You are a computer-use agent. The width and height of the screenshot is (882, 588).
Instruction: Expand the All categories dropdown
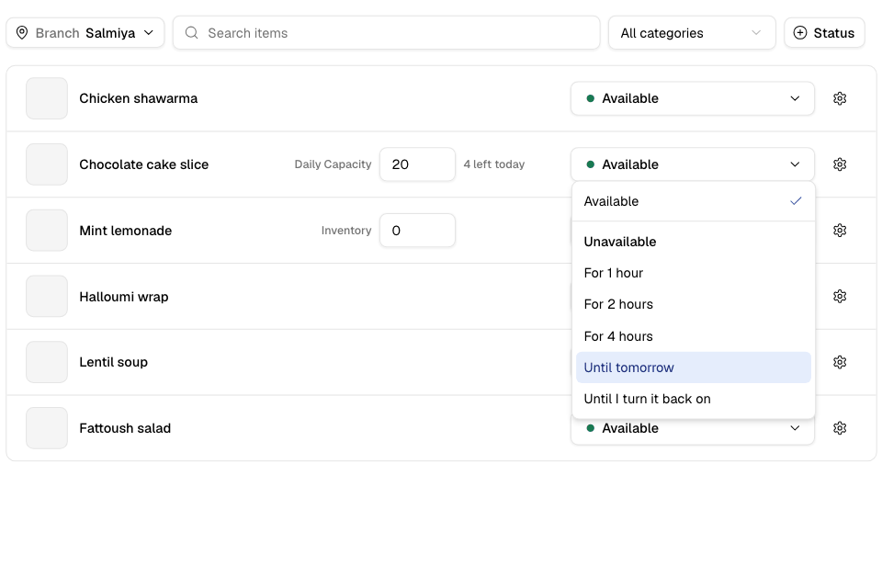(x=691, y=33)
